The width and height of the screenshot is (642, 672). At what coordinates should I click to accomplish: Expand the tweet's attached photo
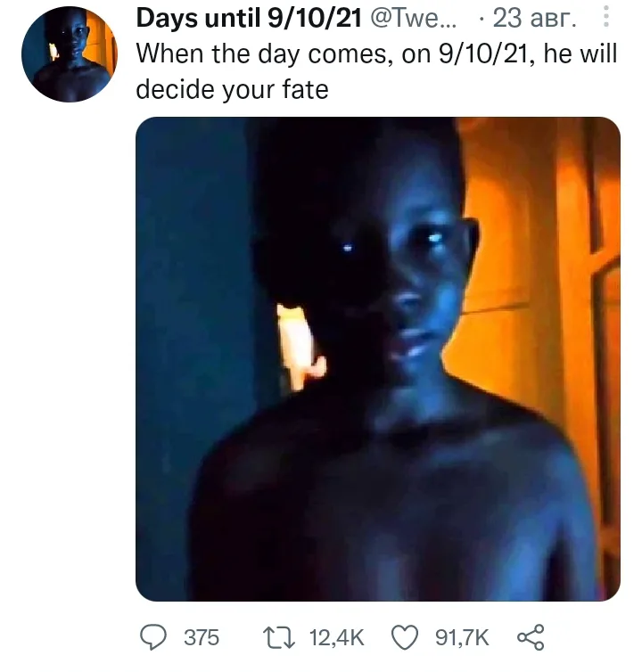pos(378,359)
